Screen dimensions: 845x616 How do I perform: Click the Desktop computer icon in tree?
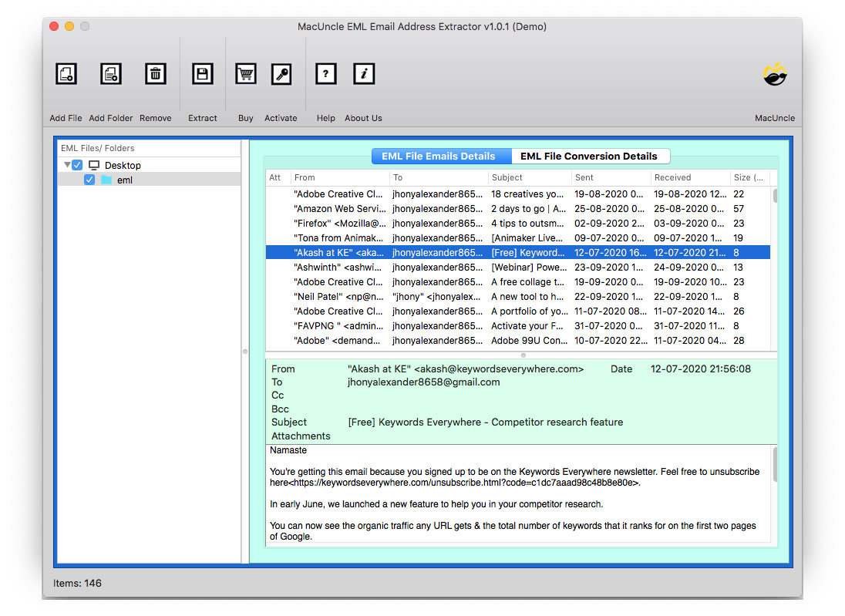pyautogui.click(x=94, y=165)
